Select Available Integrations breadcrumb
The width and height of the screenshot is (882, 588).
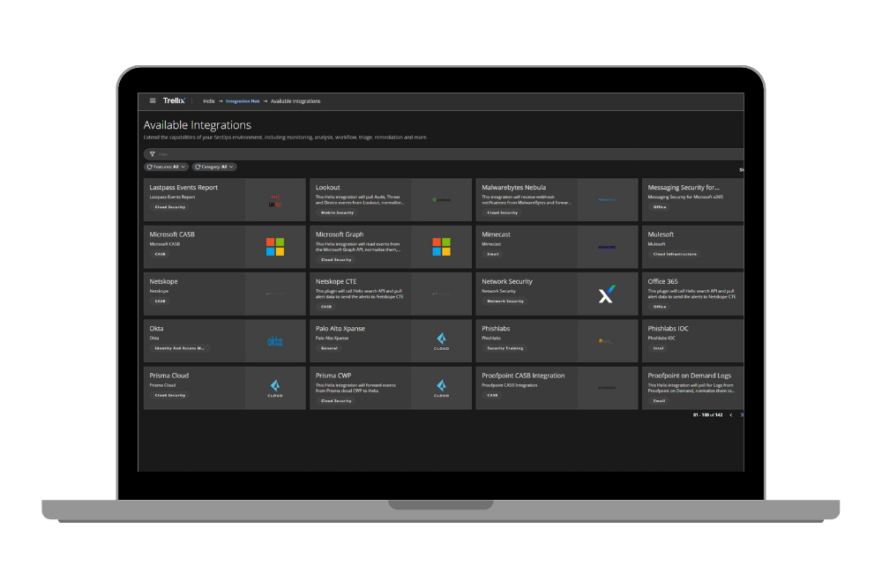pos(295,101)
